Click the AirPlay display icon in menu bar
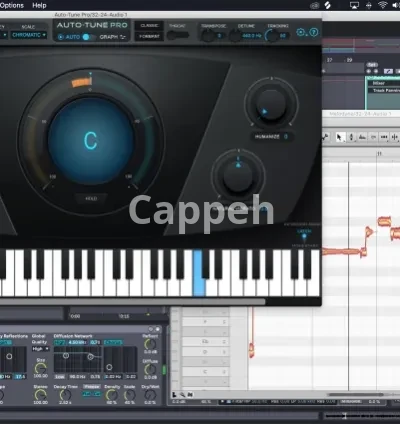This screenshot has height=424, width=400. pyautogui.click(x=354, y=5)
